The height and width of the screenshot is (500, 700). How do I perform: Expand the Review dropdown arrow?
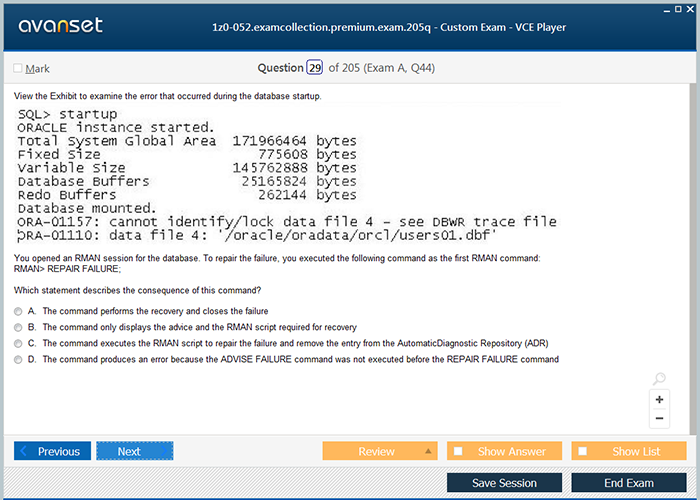coord(428,451)
